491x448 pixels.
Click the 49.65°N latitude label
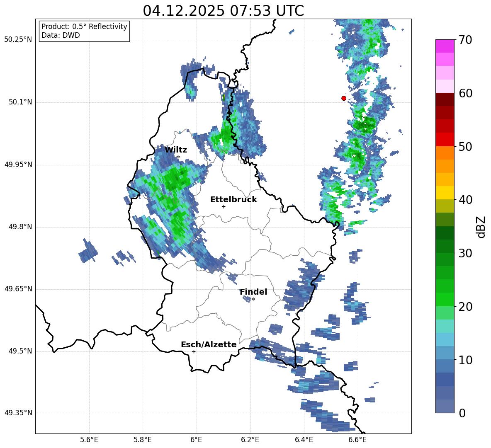pos(18,289)
